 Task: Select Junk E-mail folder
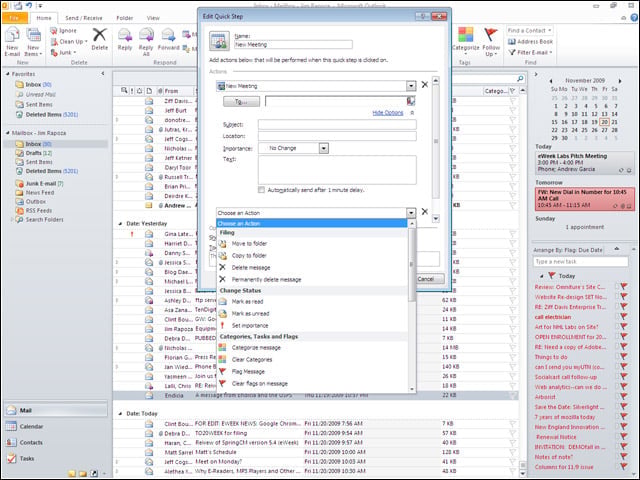39,184
